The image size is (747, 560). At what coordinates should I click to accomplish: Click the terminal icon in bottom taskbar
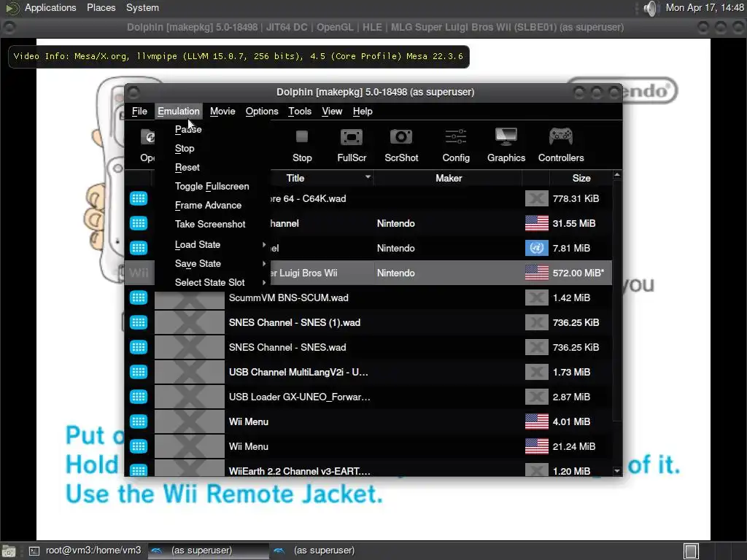[34, 551]
